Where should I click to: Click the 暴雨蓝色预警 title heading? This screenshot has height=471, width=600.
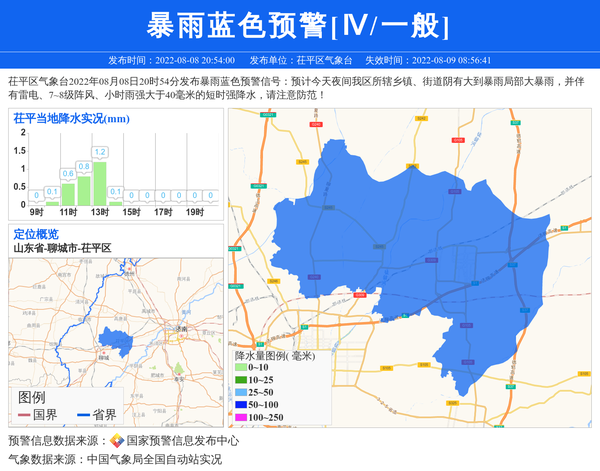[299, 25]
